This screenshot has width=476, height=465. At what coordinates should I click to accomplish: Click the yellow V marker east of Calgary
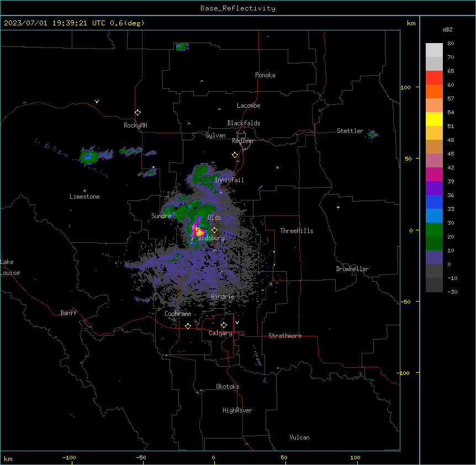237,323
